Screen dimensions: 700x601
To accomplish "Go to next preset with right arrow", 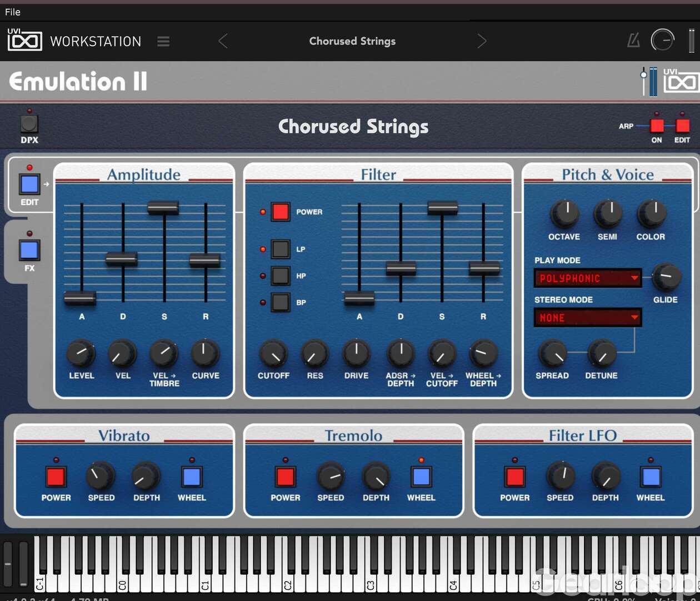I will click(x=482, y=41).
